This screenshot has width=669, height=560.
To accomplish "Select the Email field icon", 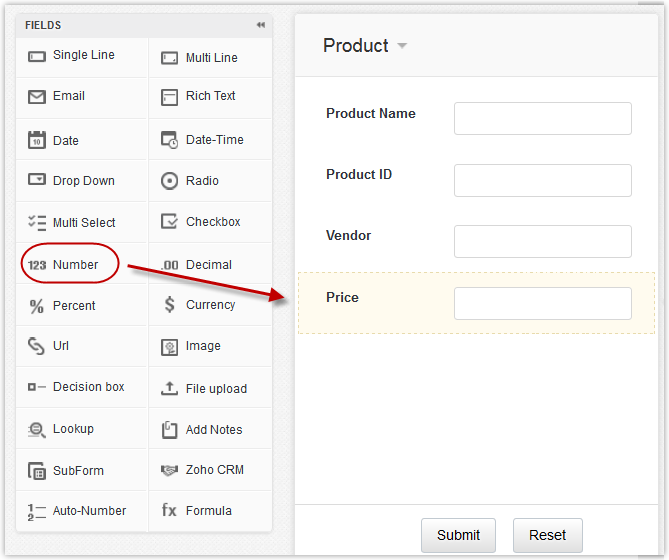I will tap(37, 97).
